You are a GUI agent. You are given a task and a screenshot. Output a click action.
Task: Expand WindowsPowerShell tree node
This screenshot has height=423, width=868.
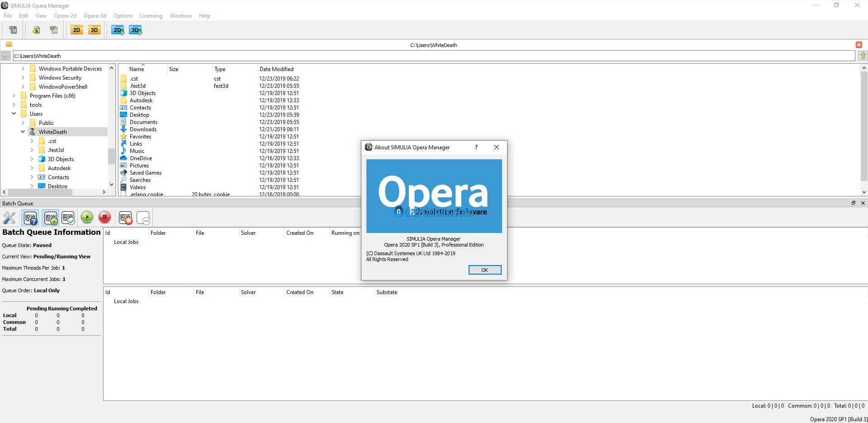(23, 87)
